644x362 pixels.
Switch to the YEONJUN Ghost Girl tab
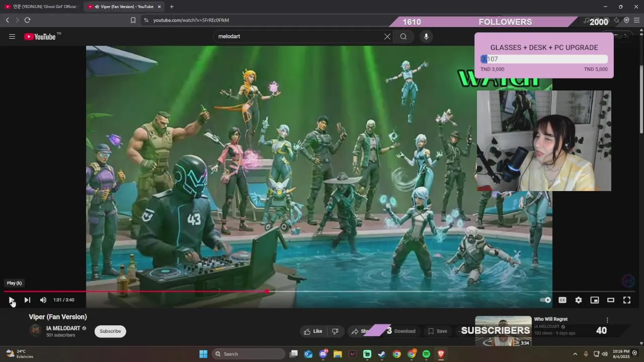click(41, 7)
